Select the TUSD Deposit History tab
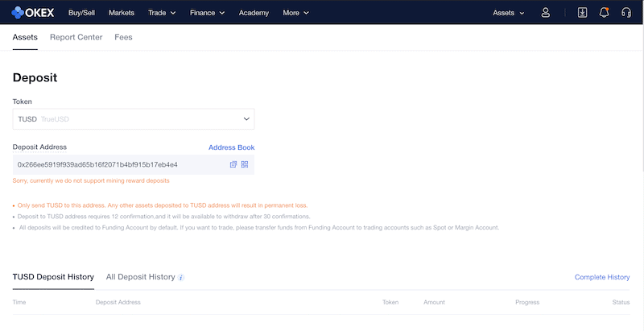 point(53,277)
